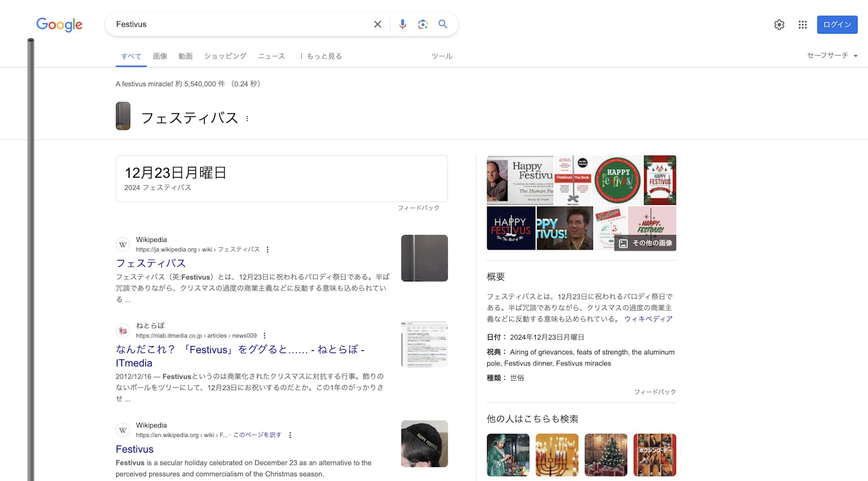Click Wikipedia favicon of English result
868x481 pixels.
[x=123, y=430]
